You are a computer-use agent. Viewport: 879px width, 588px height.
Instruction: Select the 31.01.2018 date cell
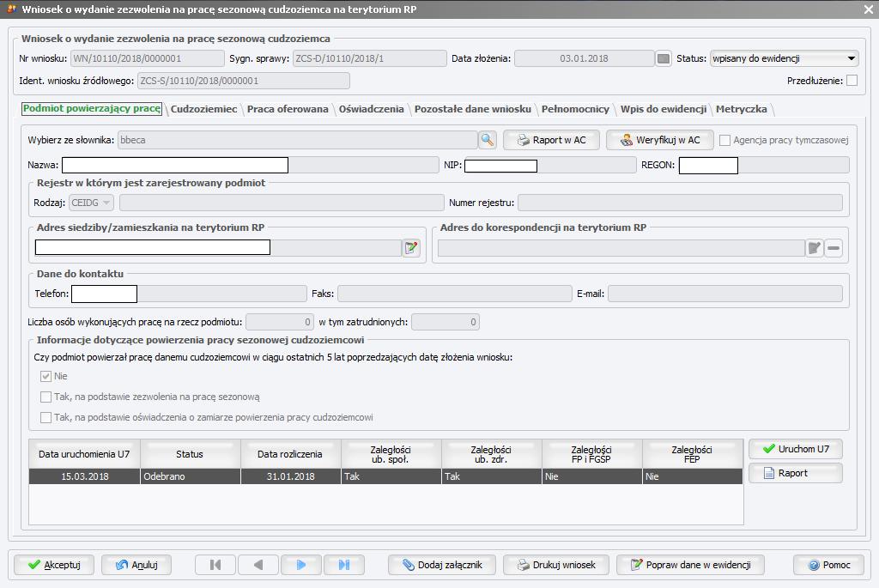coord(290,476)
